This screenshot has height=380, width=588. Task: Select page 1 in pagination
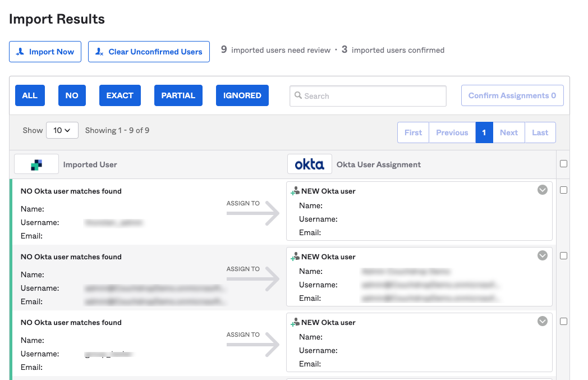484,132
